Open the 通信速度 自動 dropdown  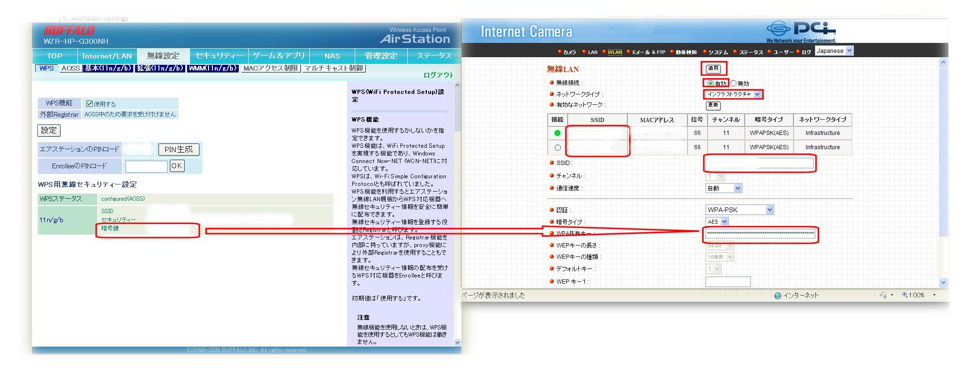tap(724, 188)
